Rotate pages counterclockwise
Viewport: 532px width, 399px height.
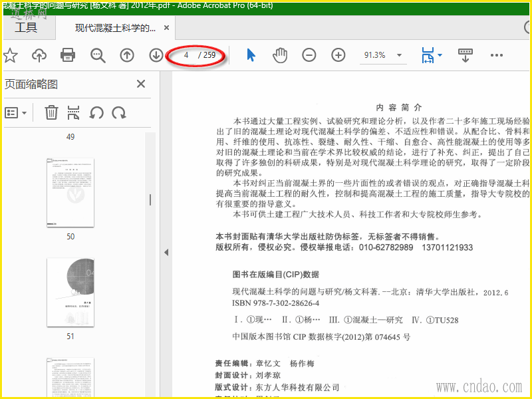pyautogui.click(x=96, y=112)
